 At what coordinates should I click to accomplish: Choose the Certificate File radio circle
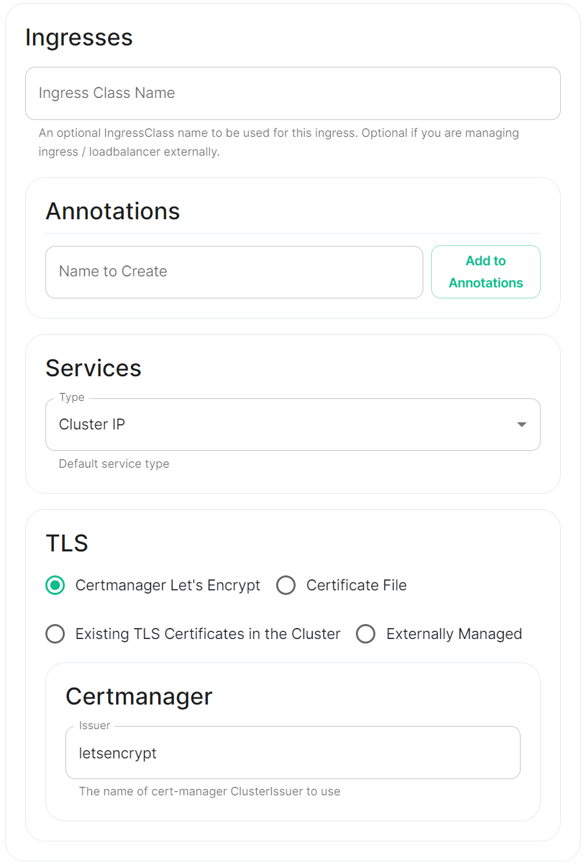[286, 585]
